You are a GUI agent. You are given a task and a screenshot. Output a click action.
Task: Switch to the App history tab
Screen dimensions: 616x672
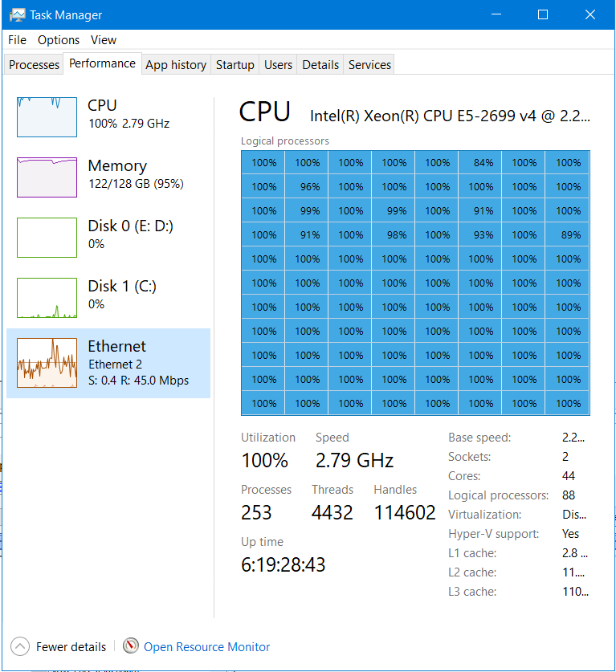[x=176, y=65]
